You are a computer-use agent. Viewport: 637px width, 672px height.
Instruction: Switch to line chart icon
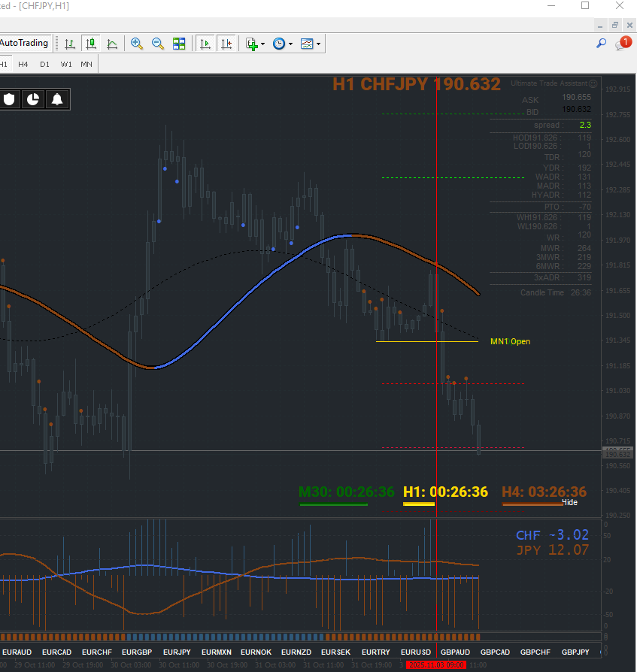[112, 44]
